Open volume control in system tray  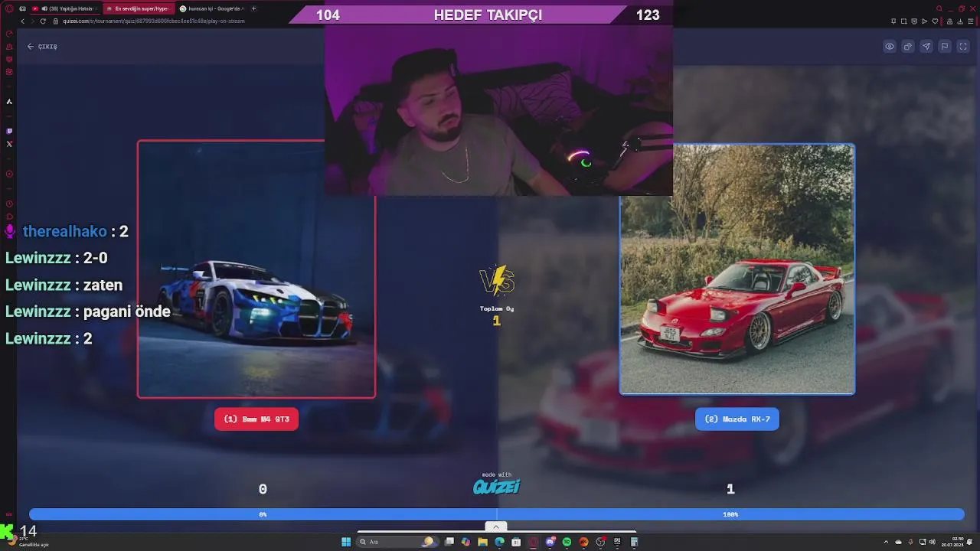pyautogui.click(x=932, y=542)
